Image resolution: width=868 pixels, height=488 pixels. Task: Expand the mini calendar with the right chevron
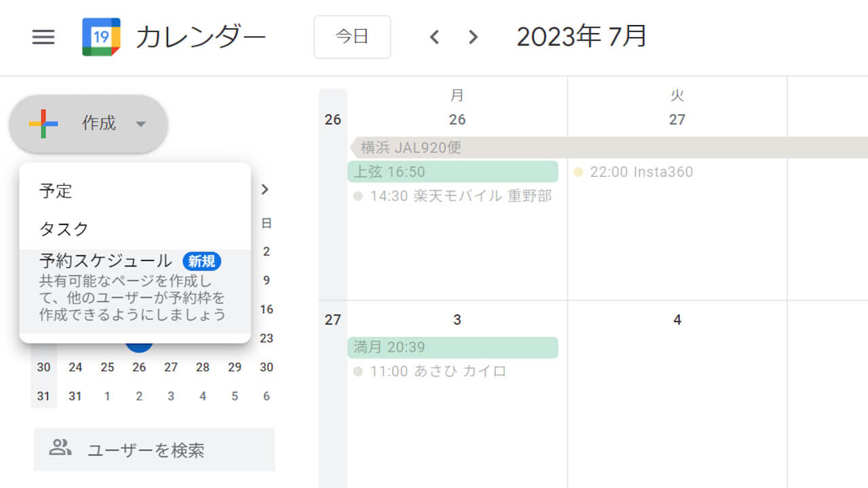pyautogui.click(x=264, y=190)
